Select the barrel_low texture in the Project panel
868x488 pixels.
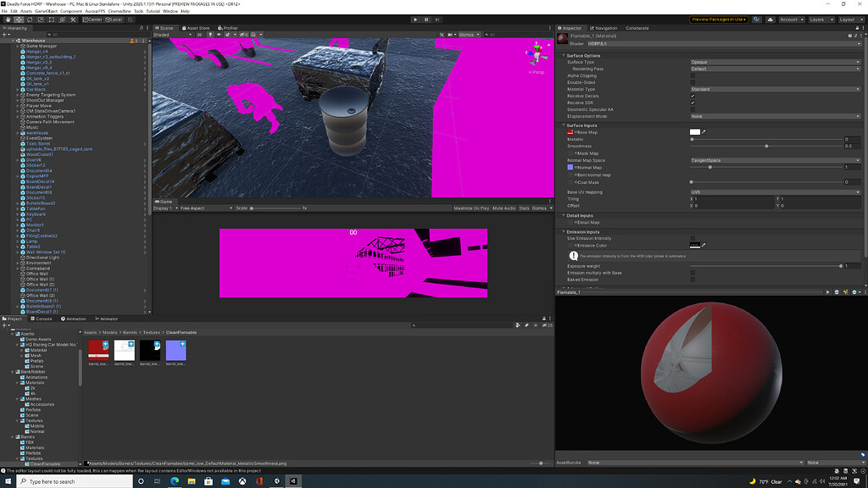coord(98,349)
